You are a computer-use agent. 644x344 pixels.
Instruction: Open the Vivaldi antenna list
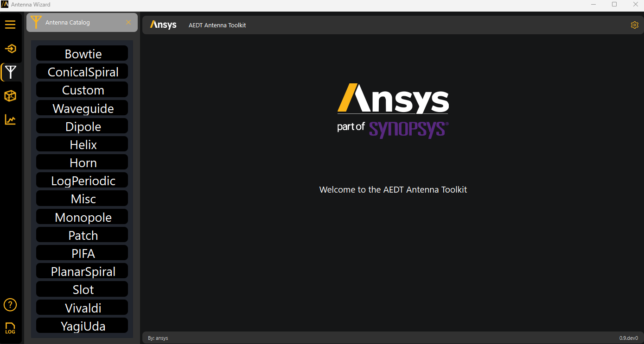click(x=82, y=307)
